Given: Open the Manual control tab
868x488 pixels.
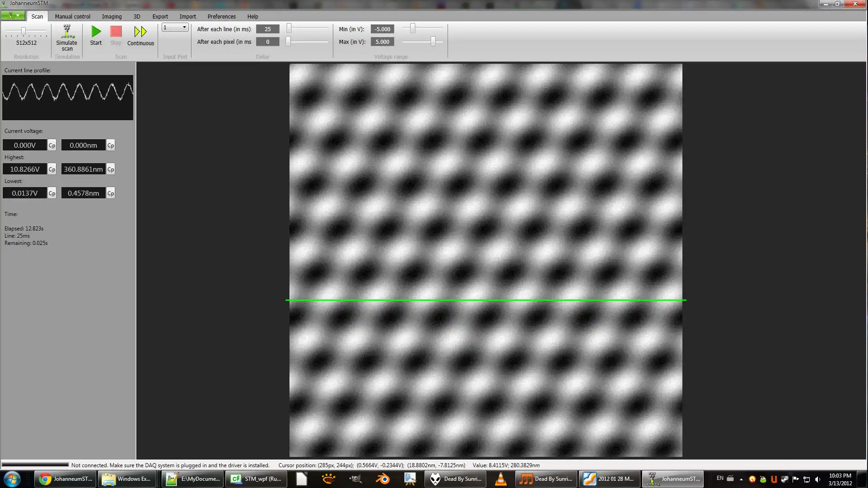Looking at the screenshot, I should coord(73,16).
